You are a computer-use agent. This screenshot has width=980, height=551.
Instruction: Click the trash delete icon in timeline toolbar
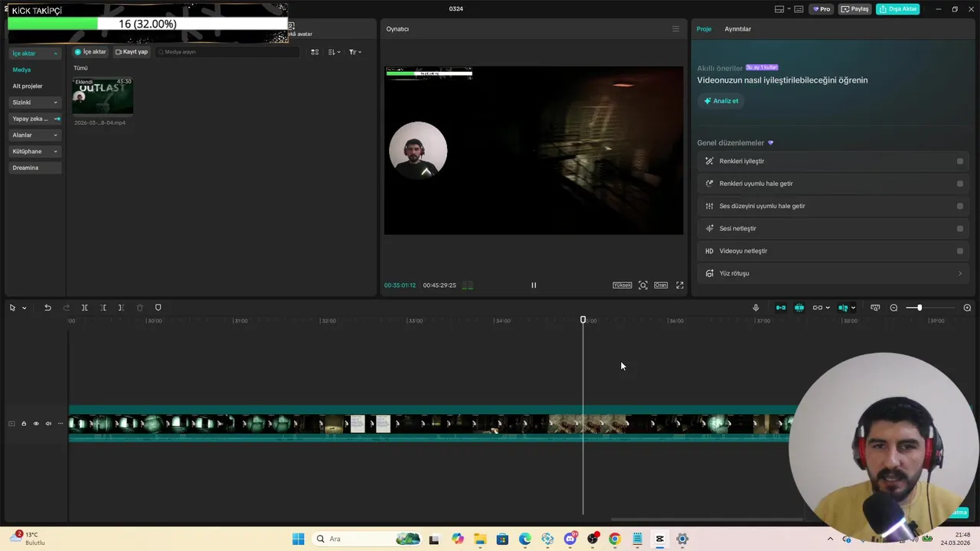pos(139,308)
